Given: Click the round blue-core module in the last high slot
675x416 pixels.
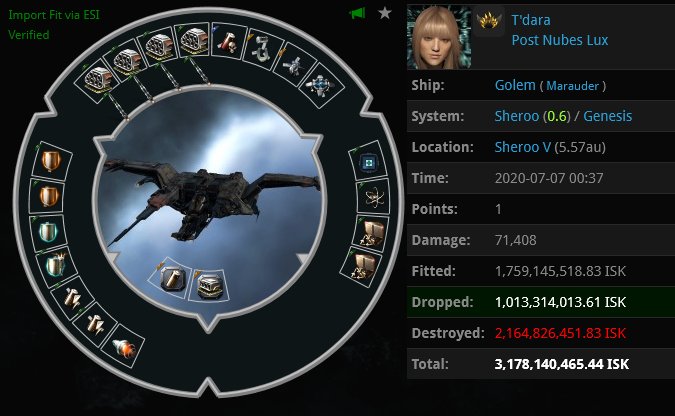Looking at the screenshot, I should click(320, 85).
